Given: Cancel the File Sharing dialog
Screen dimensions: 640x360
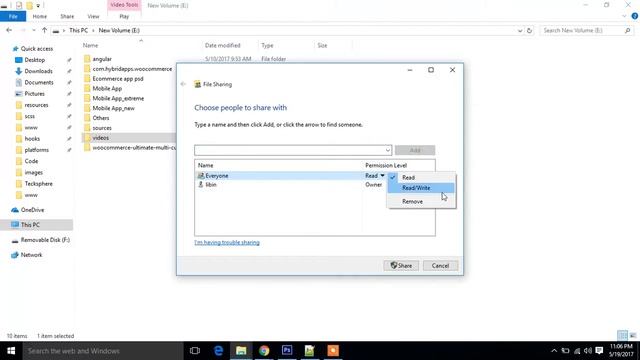Looking at the screenshot, I should point(440,266).
